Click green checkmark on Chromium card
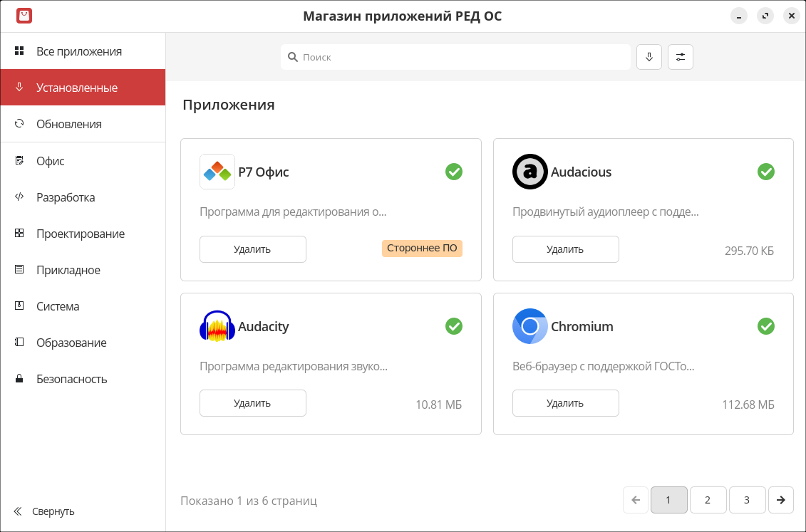806x532 pixels. click(x=765, y=326)
